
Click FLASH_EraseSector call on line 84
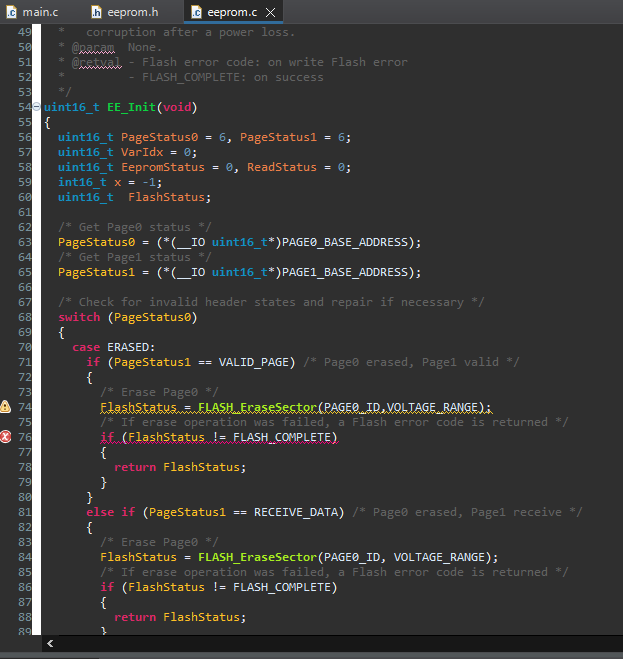(257, 557)
